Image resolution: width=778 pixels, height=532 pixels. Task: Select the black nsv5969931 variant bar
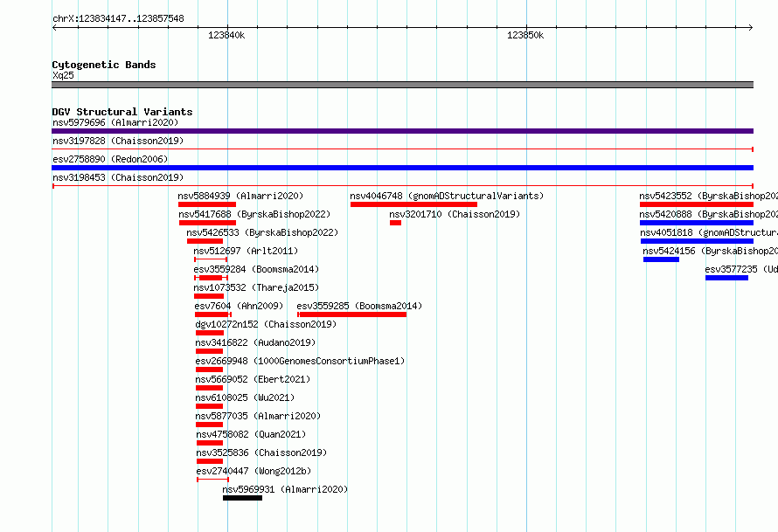point(243,498)
